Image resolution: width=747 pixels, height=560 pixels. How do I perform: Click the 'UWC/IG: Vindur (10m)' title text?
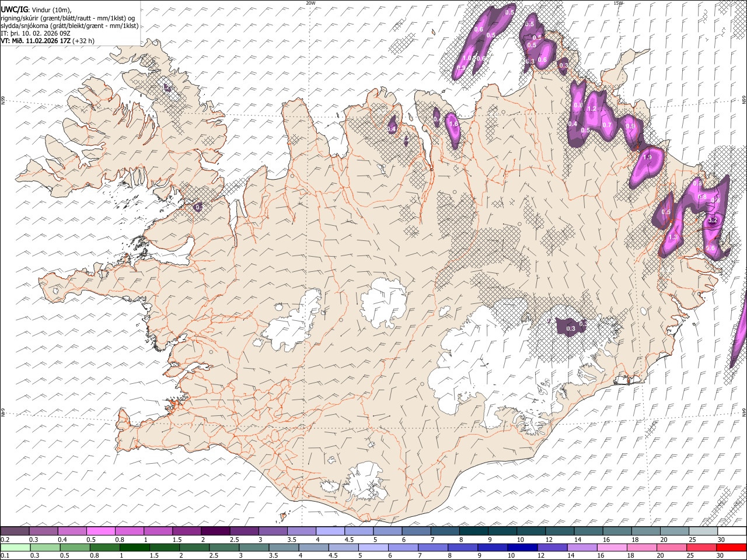coord(36,10)
